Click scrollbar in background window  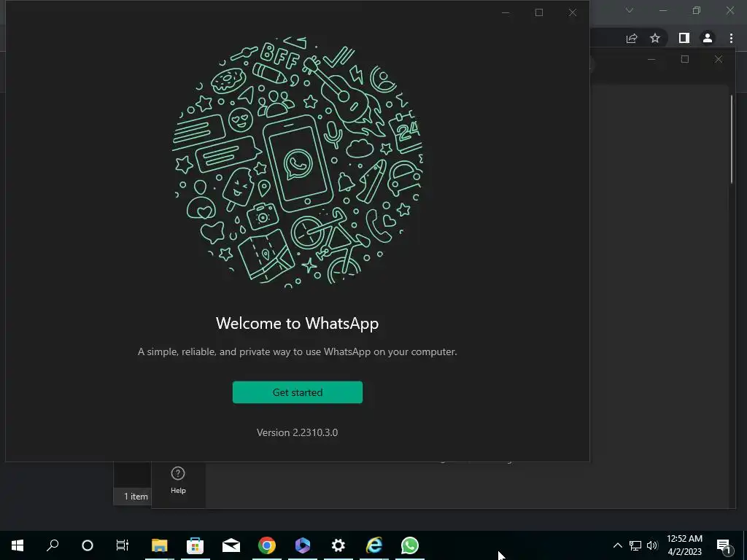[x=732, y=139]
